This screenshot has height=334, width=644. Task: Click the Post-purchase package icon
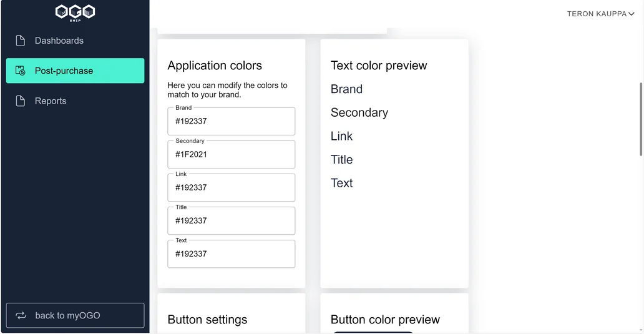pyautogui.click(x=20, y=71)
